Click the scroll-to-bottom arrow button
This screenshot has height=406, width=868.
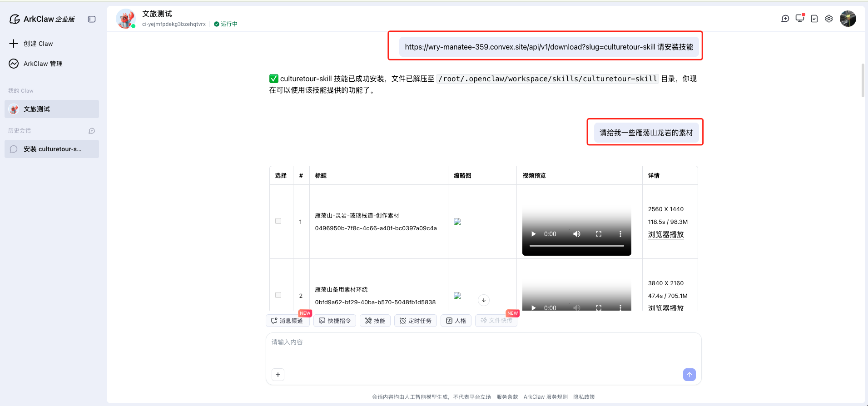pos(484,300)
